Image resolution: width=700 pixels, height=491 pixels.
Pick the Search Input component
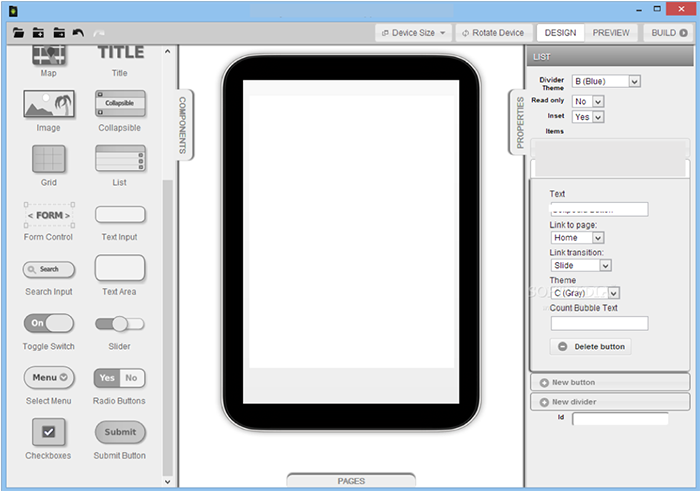48,269
